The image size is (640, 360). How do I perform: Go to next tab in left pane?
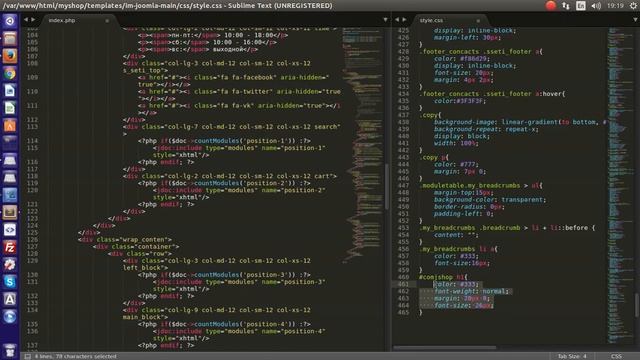(33, 20)
